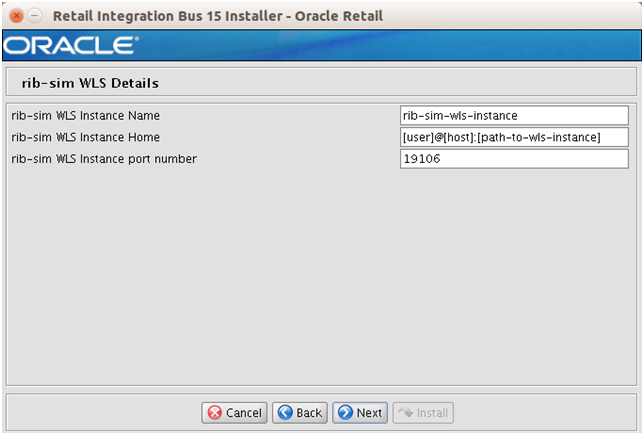
Task: Close the installer window
Action: coord(16,16)
